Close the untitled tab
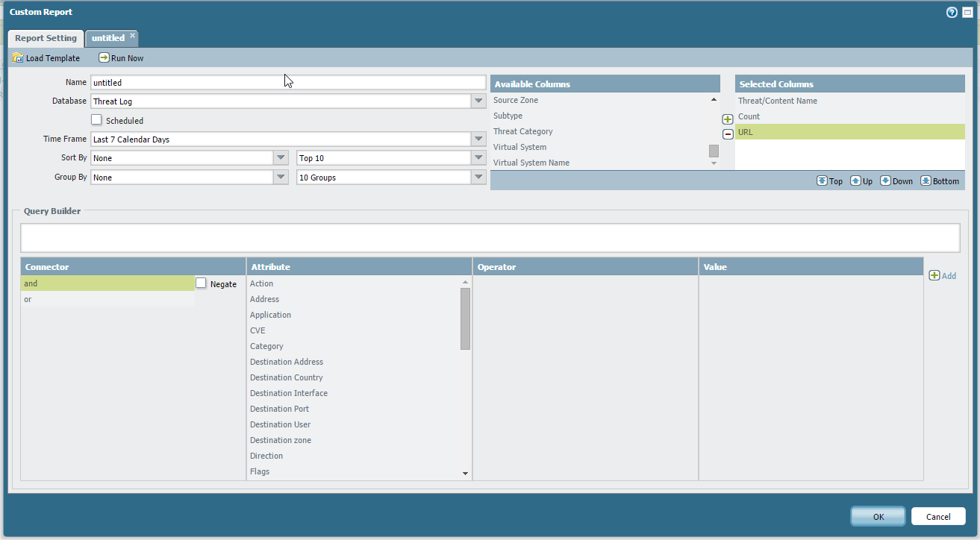 pyautogui.click(x=132, y=35)
